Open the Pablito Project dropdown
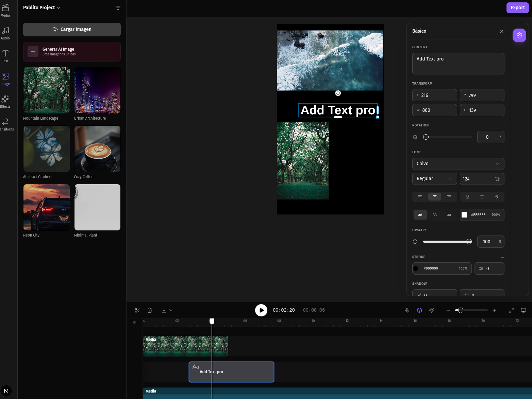The height and width of the screenshot is (399, 532). click(41, 7)
